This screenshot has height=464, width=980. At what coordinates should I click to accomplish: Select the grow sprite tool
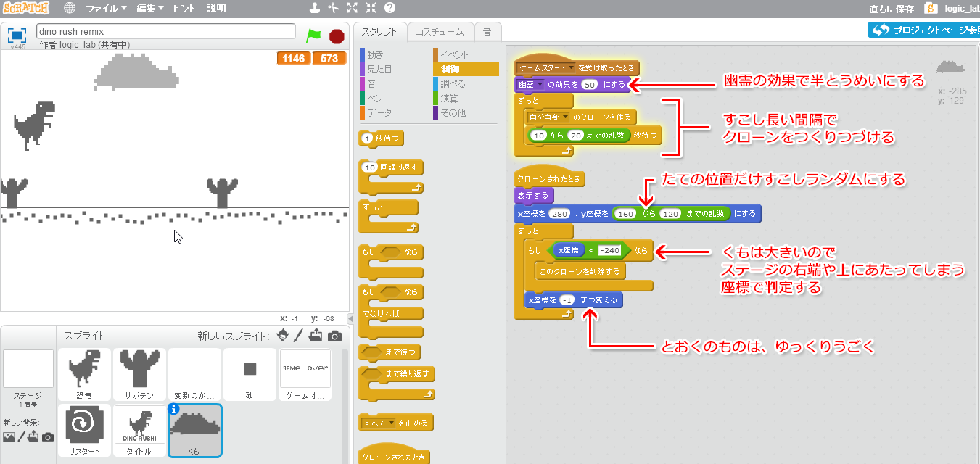point(352,8)
